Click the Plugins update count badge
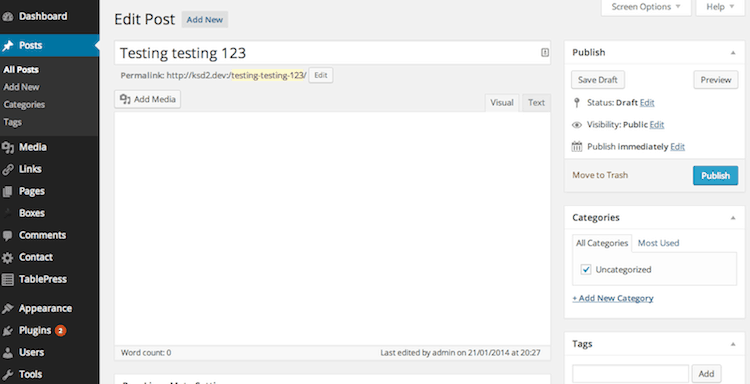Viewport: 750px width, 384px height. [60, 330]
